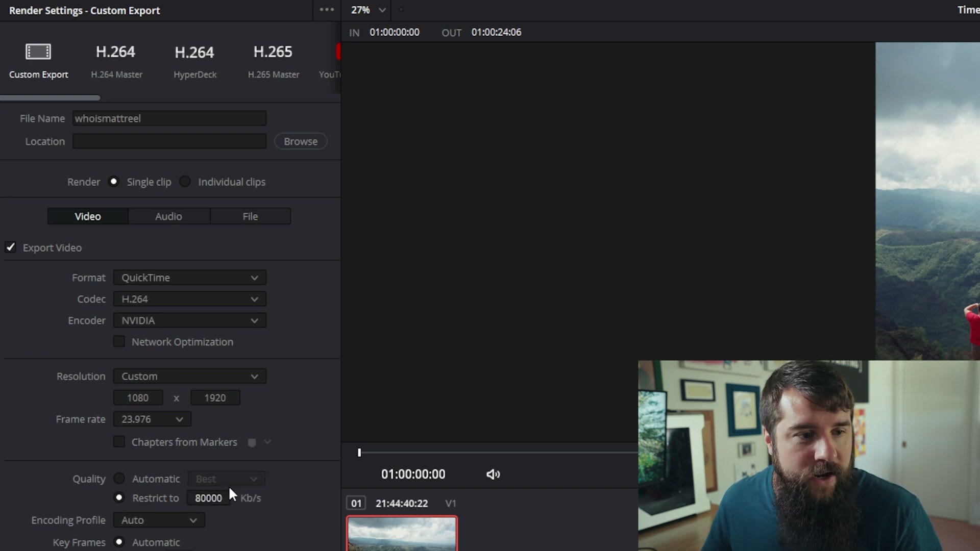Screen dimensions: 980x551
Task: Uncheck the Export Video checkbox
Action: click(11, 247)
